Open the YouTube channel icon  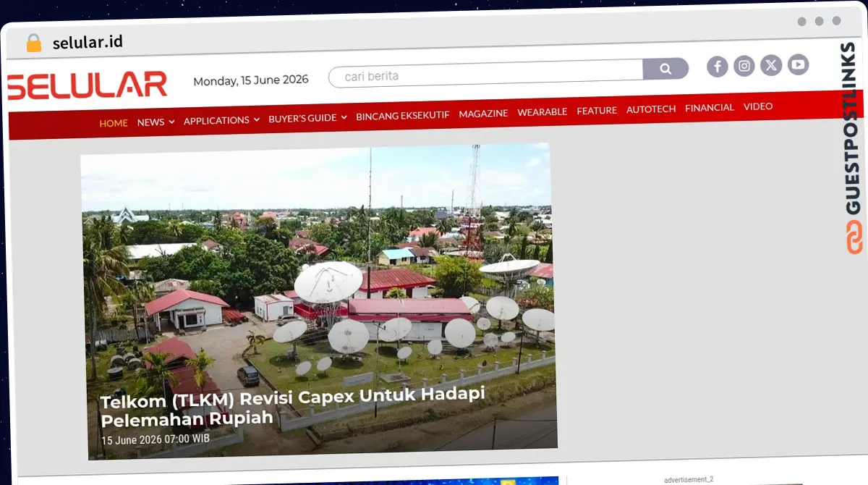[798, 65]
